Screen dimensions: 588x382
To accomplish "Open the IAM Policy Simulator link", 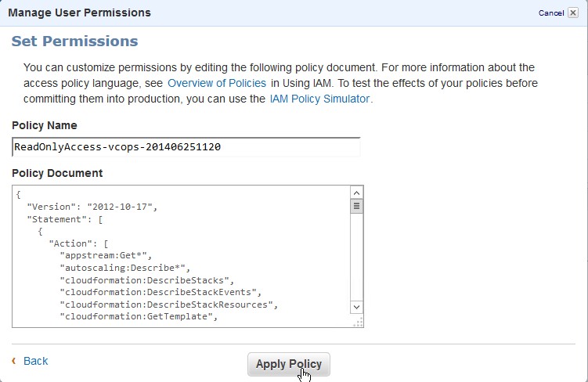I will coord(320,99).
